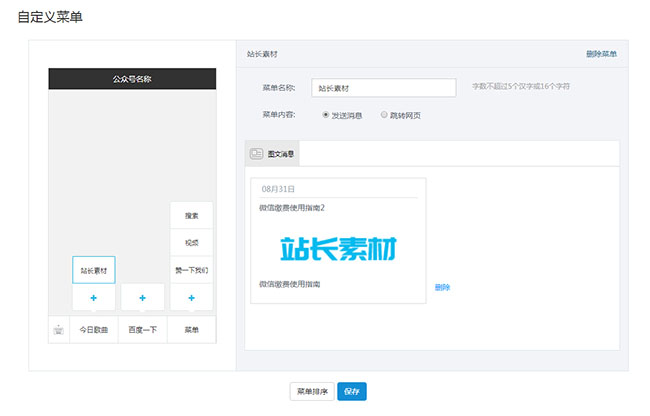Viewport: 650px width, 416px height.
Task: Select the 搜索 submenu entry
Action: point(191,215)
